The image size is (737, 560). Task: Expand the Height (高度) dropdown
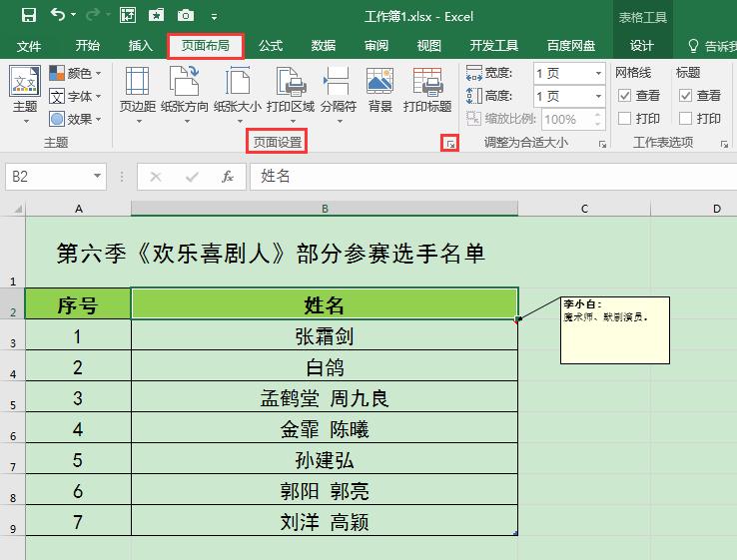(x=598, y=96)
